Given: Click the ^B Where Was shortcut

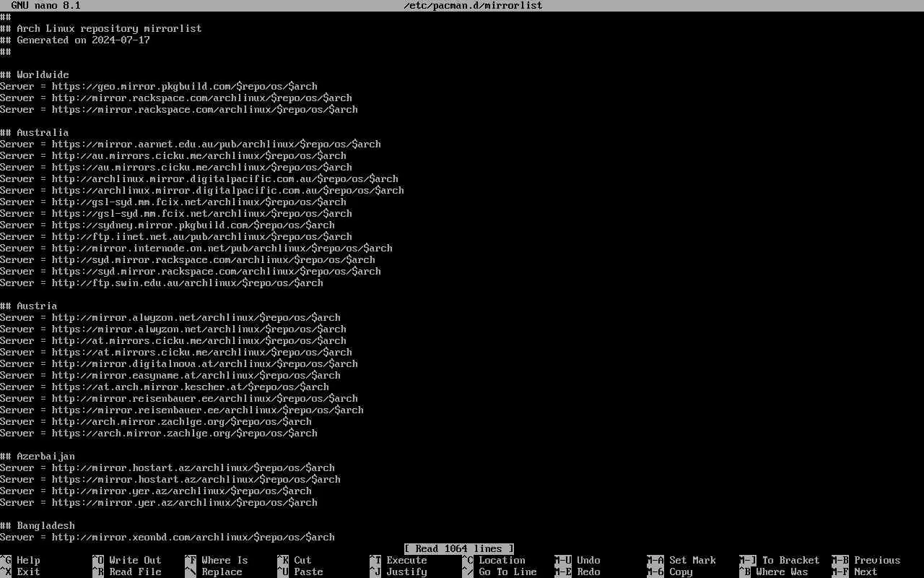Looking at the screenshot, I should pos(774,571).
